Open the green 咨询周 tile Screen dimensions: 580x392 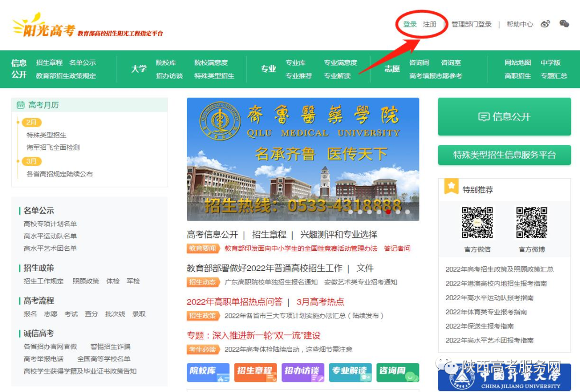(398, 372)
